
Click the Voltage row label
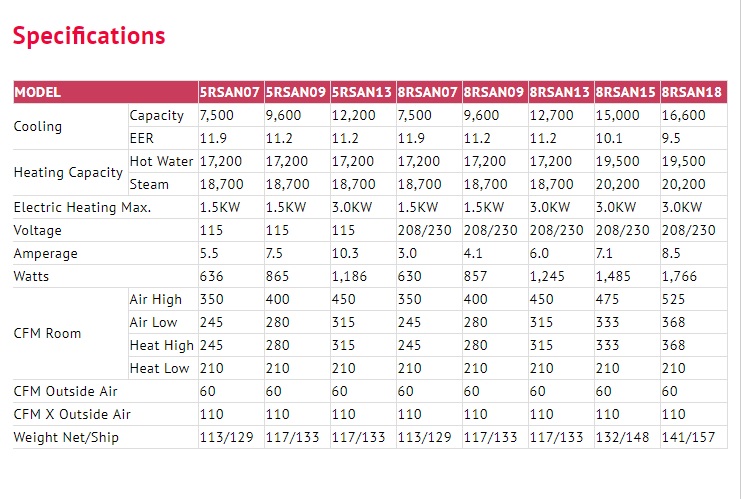click(x=38, y=231)
